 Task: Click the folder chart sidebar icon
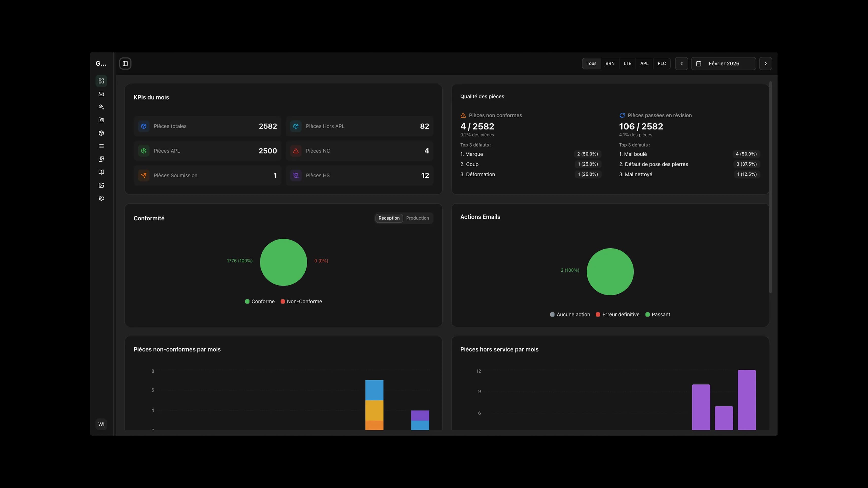101,120
